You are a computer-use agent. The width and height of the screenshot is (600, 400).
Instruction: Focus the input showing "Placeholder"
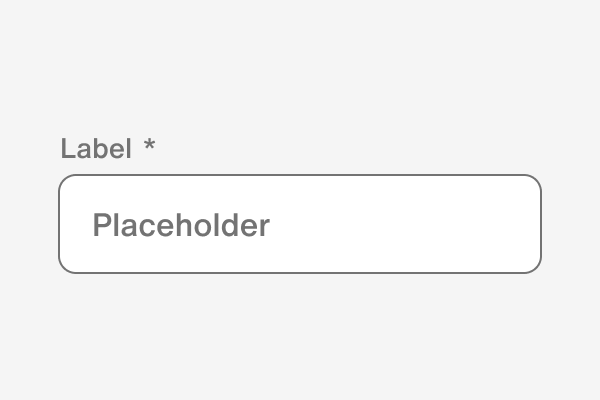pos(300,224)
